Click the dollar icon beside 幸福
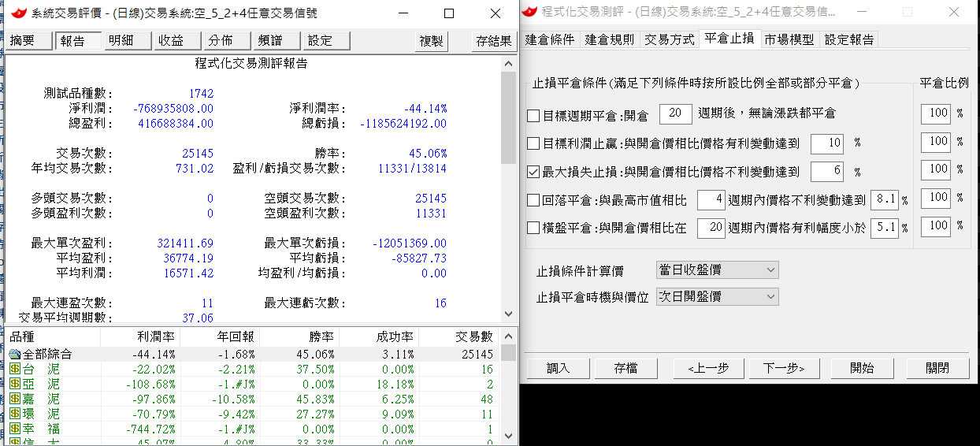The image size is (980, 446). click(x=15, y=429)
